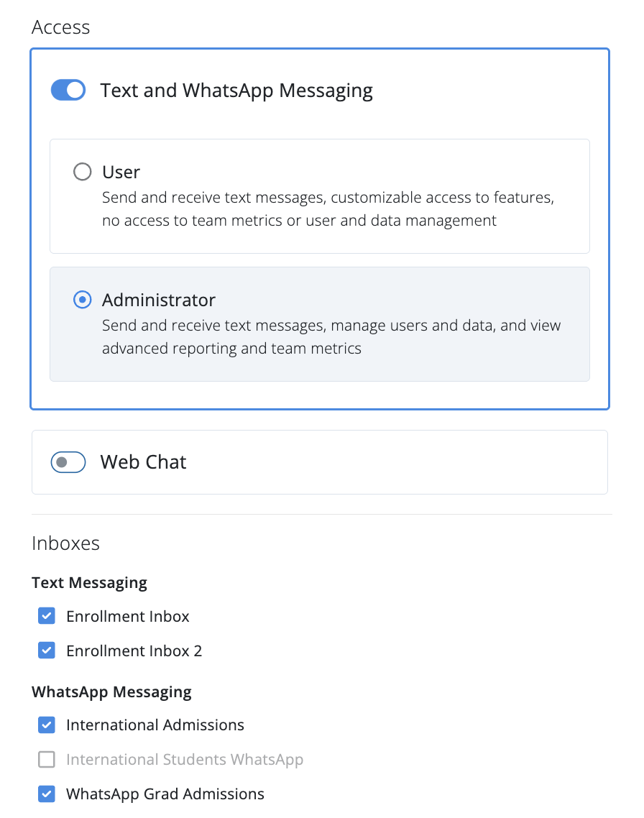Check the International Students WhatsApp checkbox
This screenshot has height=818, width=644.
(47, 759)
